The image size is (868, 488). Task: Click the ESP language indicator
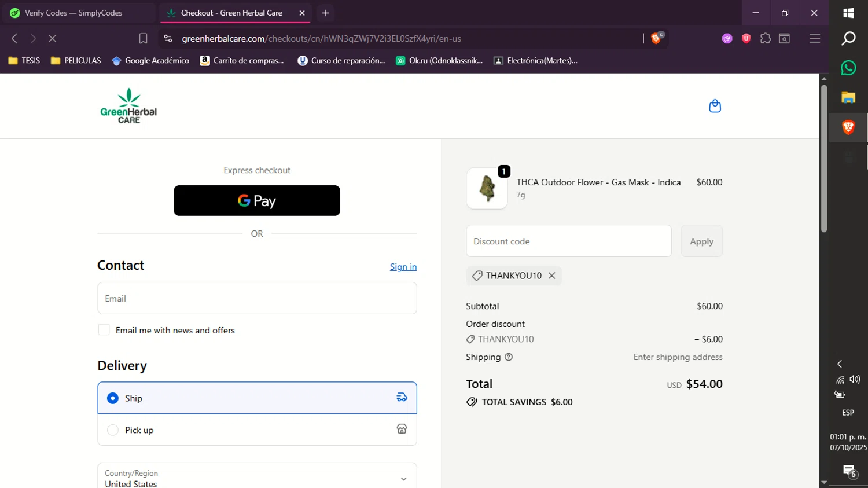point(848,413)
